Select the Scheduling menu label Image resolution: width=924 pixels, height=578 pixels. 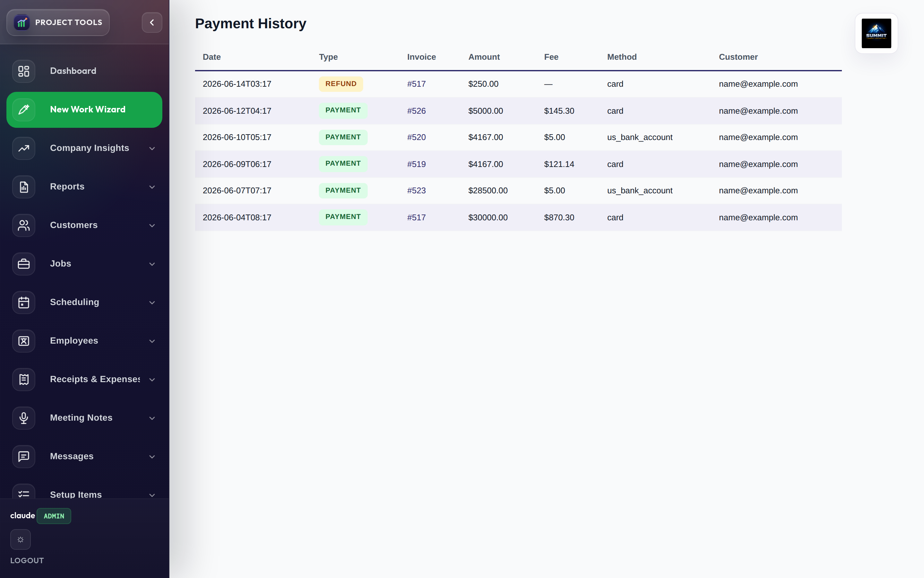click(74, 302)
